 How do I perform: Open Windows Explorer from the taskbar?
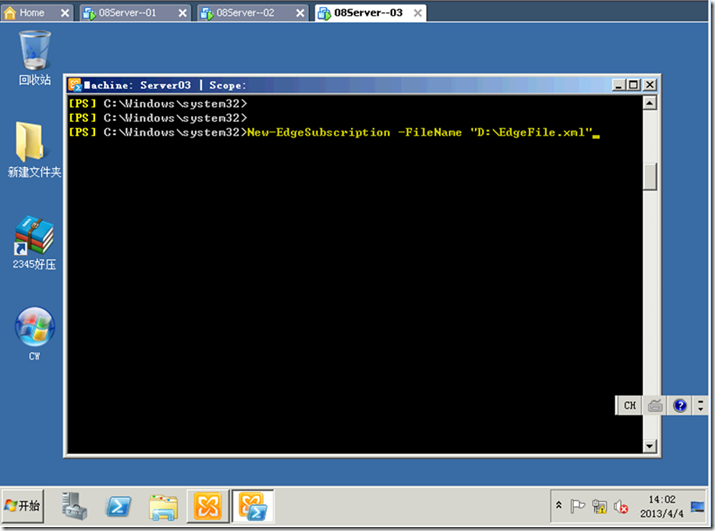[163, 507]
